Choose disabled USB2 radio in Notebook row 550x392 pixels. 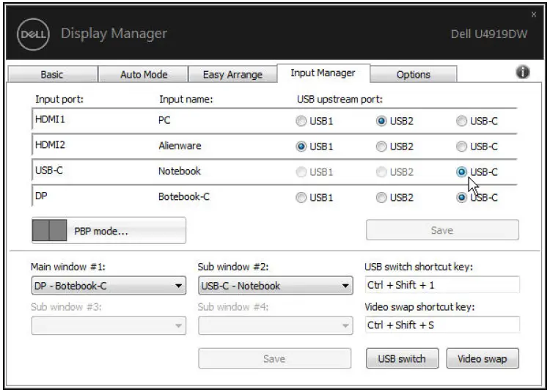(x=381, y=172)
